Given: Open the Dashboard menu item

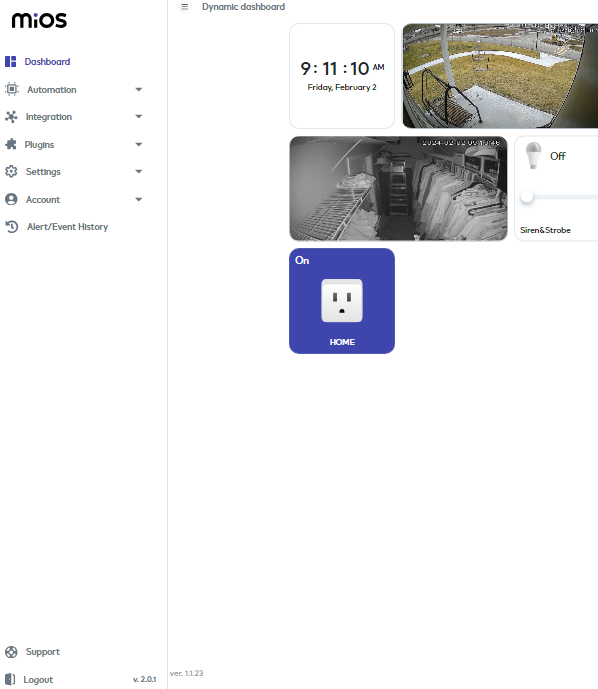Looking at the screenshot, I should tap(47, 62).
